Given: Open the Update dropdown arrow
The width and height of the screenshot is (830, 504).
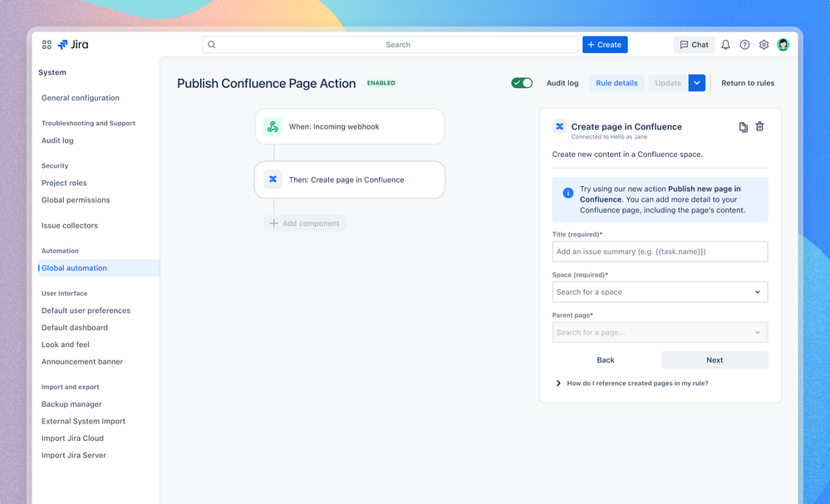Looking at the screenshot, I should click(x=696, y=83).
